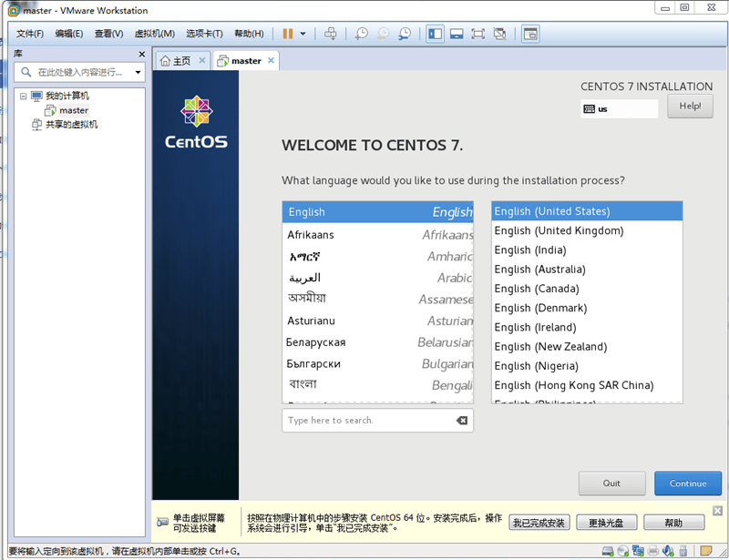
Task: Clear the language search field icon
Action: [x=462, y=420]
